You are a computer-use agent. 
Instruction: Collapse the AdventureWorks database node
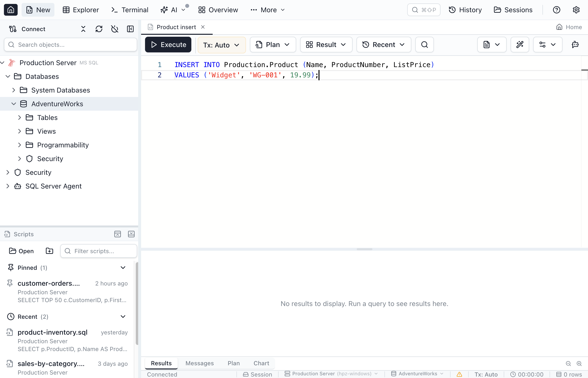14,104
